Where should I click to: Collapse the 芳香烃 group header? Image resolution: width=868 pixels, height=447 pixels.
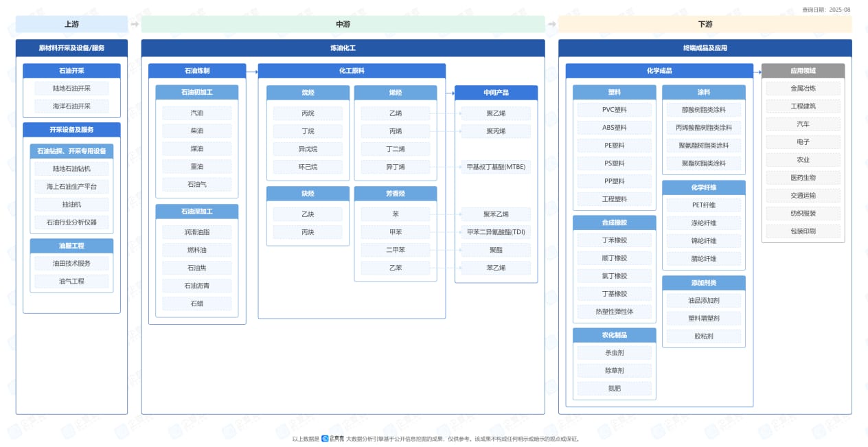coord(395,194)
